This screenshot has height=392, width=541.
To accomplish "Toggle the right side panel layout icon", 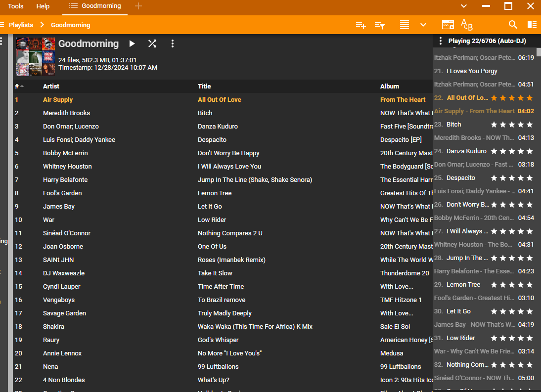I will pos(532,25).
